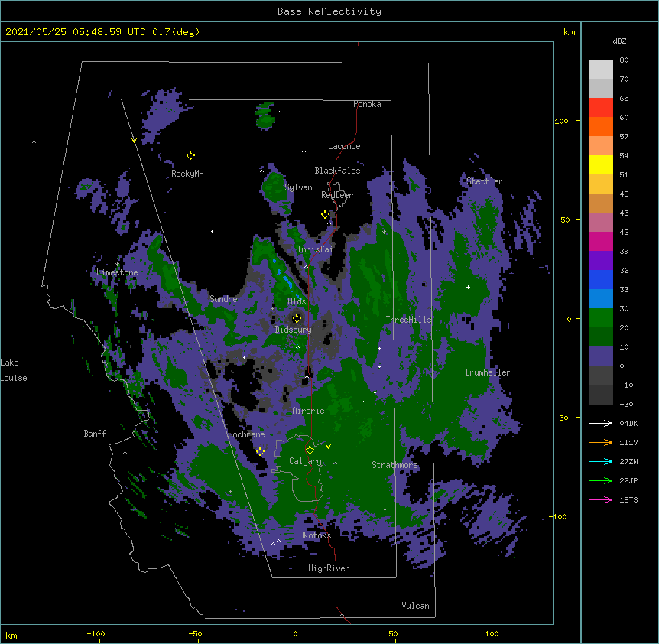The image size is (659, 644).
Task: Click the yellow diamond marker below RedDeer
Action: pyautogui.click(x=325, y=215)
